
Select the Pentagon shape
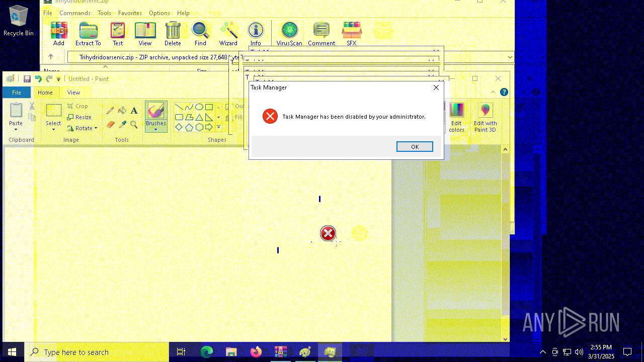pos(189,127)
